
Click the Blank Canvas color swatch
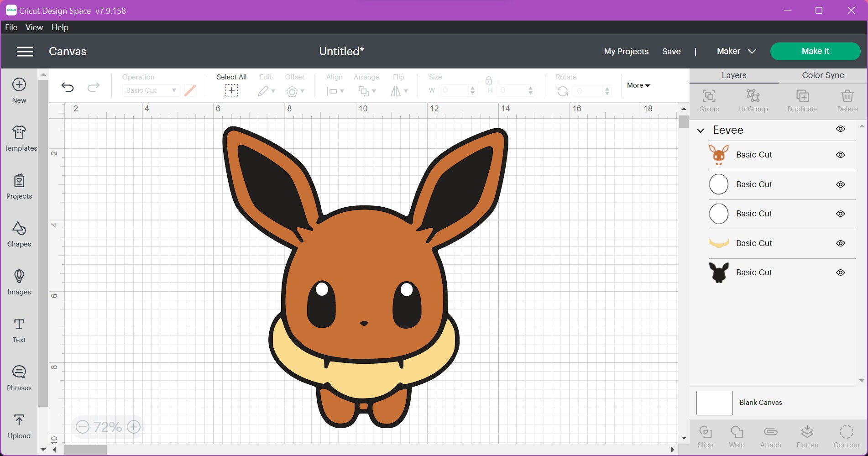coord(714,403)
